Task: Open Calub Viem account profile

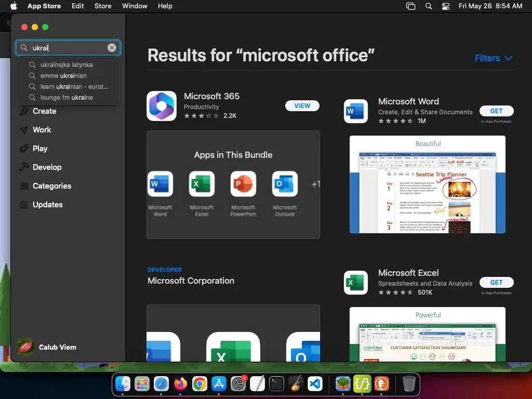Action: tap(47, 347)
